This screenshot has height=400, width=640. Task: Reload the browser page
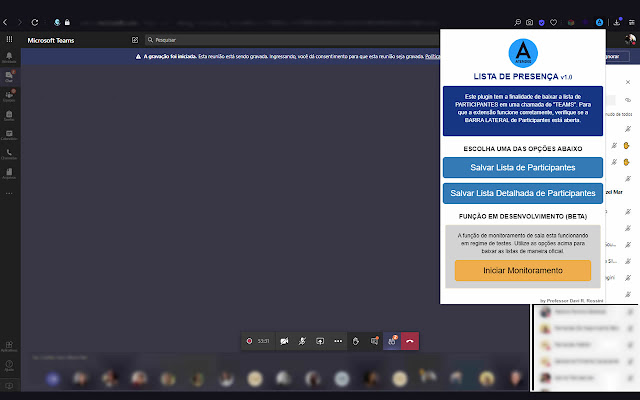[35, 22]
